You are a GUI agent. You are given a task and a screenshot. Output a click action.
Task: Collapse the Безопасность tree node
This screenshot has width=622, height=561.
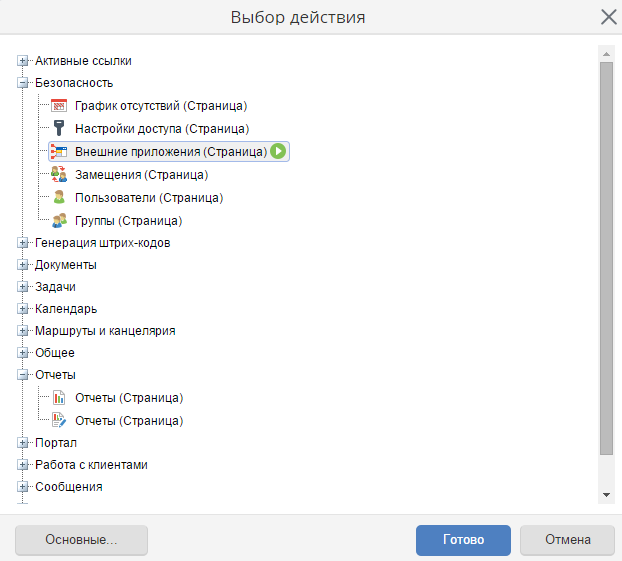(23, 83)
